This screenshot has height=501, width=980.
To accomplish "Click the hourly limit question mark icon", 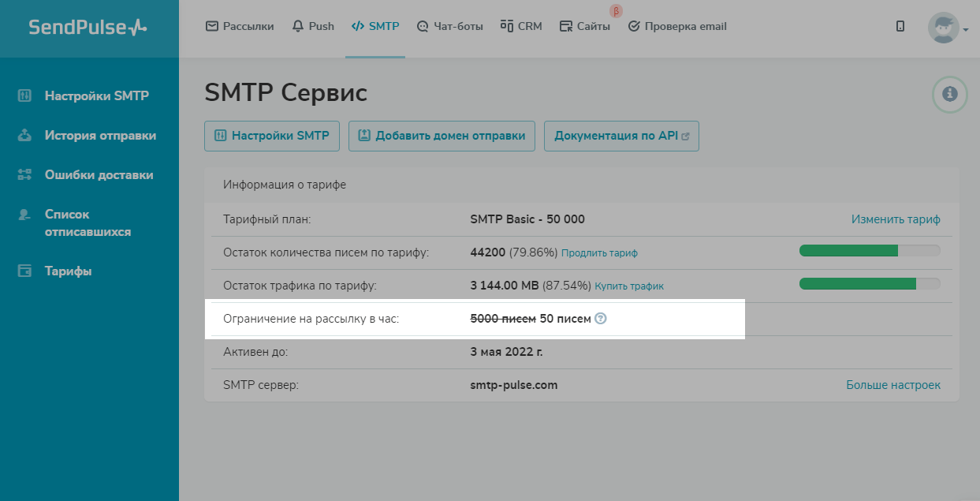I will (601, 319).
